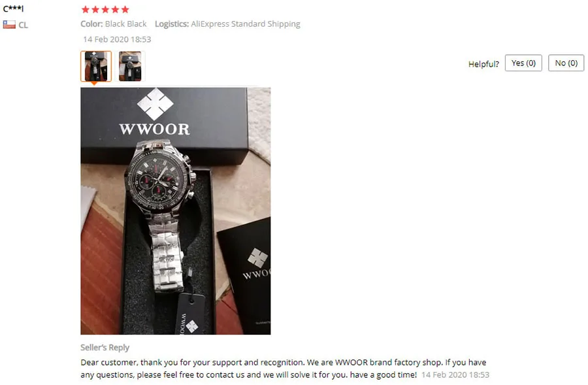Click the middle rating star
The height and width of the screenshot is (385, 588).
[x=105, y=9]
